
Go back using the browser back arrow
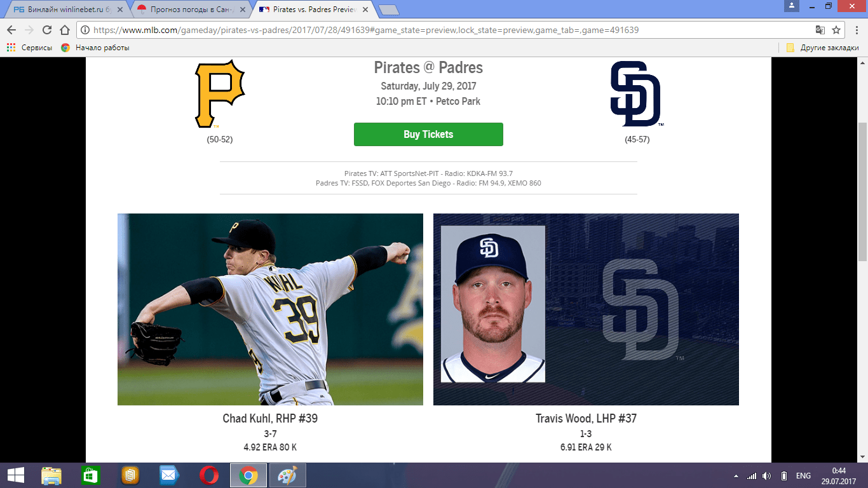click(11, 30)
